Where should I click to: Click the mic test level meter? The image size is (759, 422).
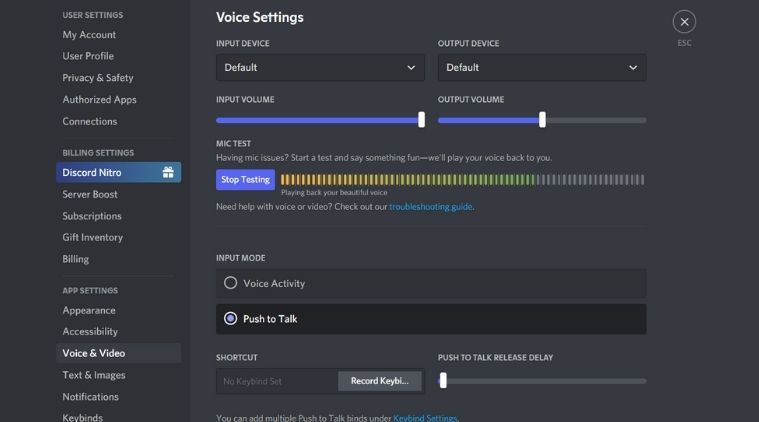[462, 180]
